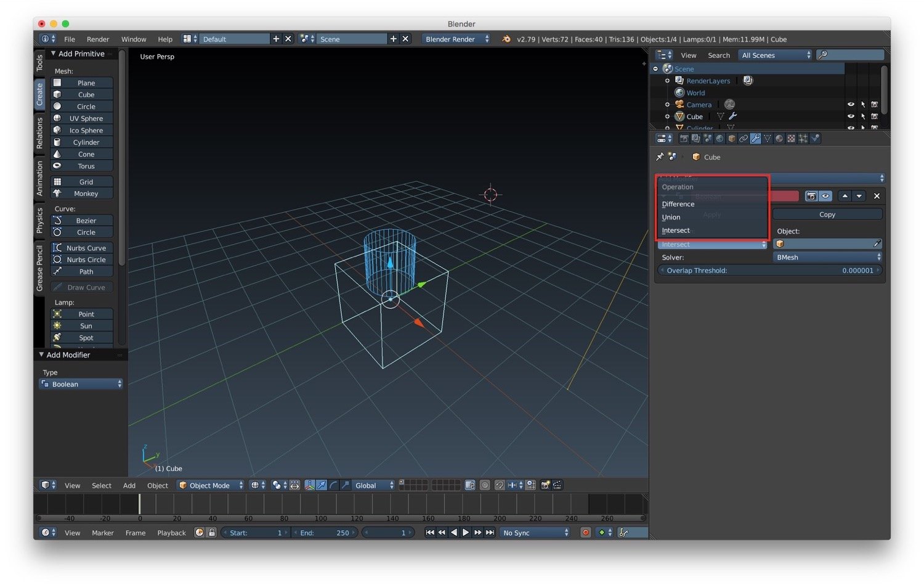This screenshot has width=924, height=585.
Task: Add a Torus mesh primitive
Action: tap(86, 166)
